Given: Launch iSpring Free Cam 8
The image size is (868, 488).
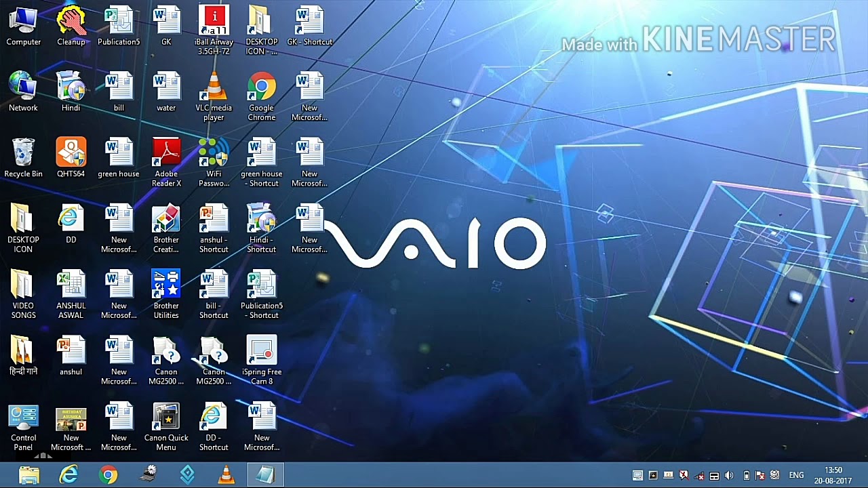Looking at the screenshot, I should point(261,361).
